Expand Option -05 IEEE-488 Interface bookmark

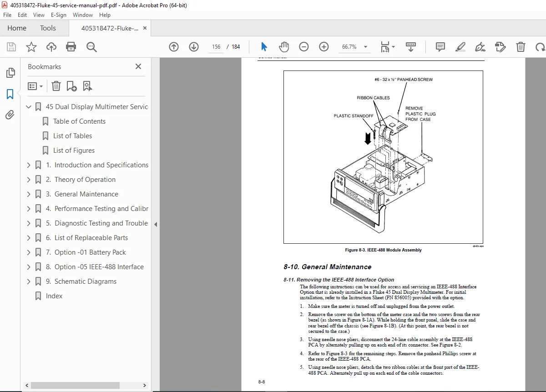click(x=29, y=267)
